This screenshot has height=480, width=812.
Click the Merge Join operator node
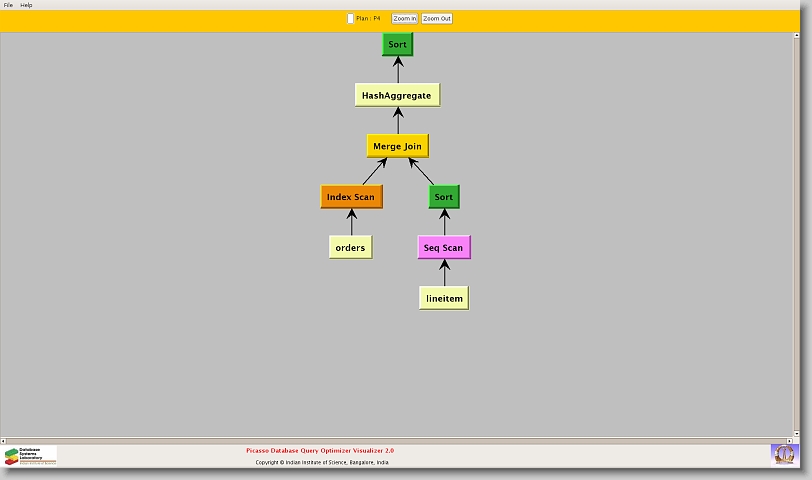coord(397,146)
